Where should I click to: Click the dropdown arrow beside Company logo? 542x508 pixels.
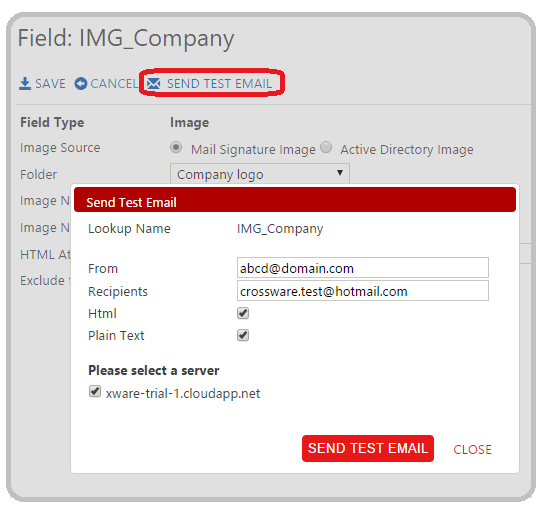coord(340,172)
